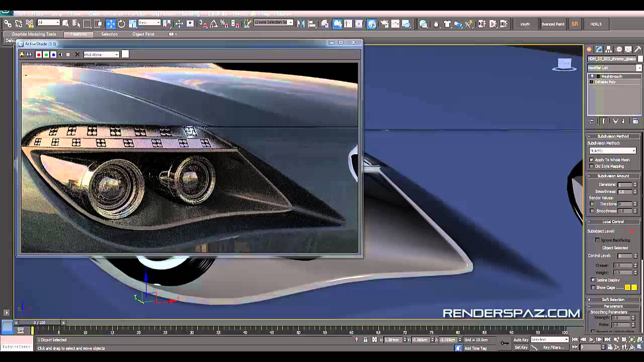The image size is (644, 362).
Task: Activate the Select and Rotate tool
Action: (122, 24)
